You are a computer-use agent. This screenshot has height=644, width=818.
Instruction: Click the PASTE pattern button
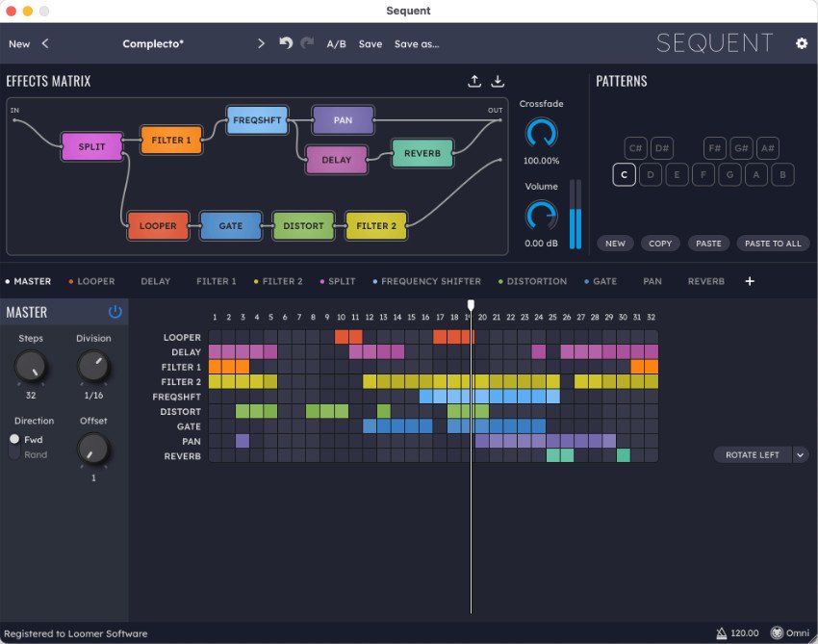(x=708, y=244)
